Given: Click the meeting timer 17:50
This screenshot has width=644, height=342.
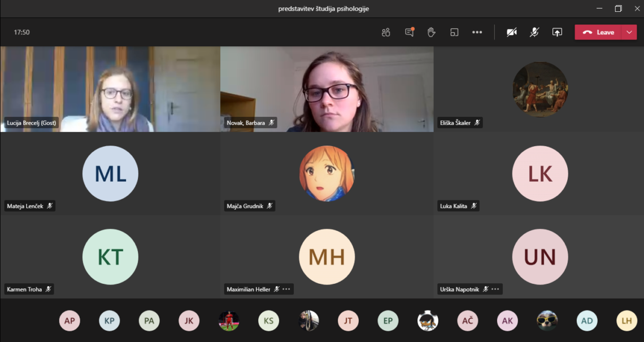Looking at the screenshot, I should pyautogui.click(x=22, y=32).
